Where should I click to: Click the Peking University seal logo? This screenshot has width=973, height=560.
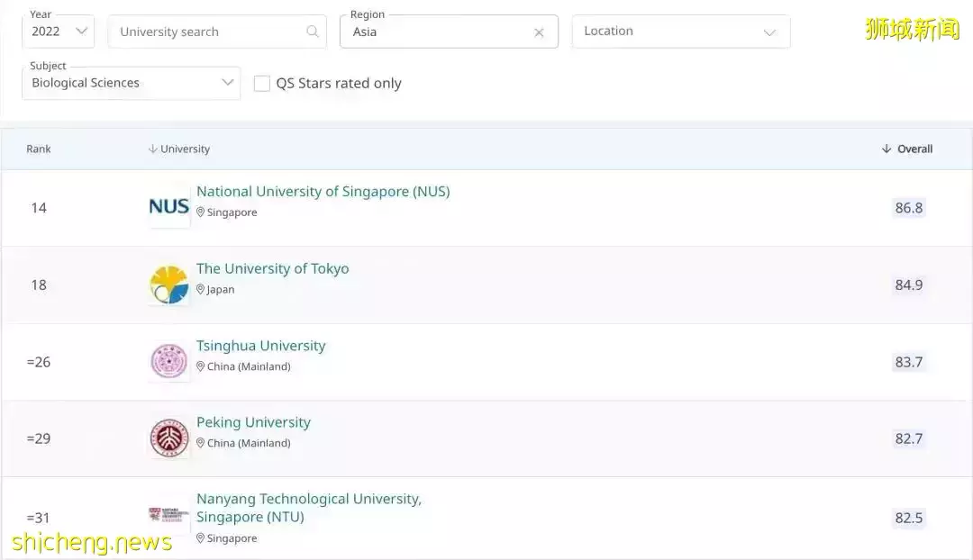click(168, 437)
